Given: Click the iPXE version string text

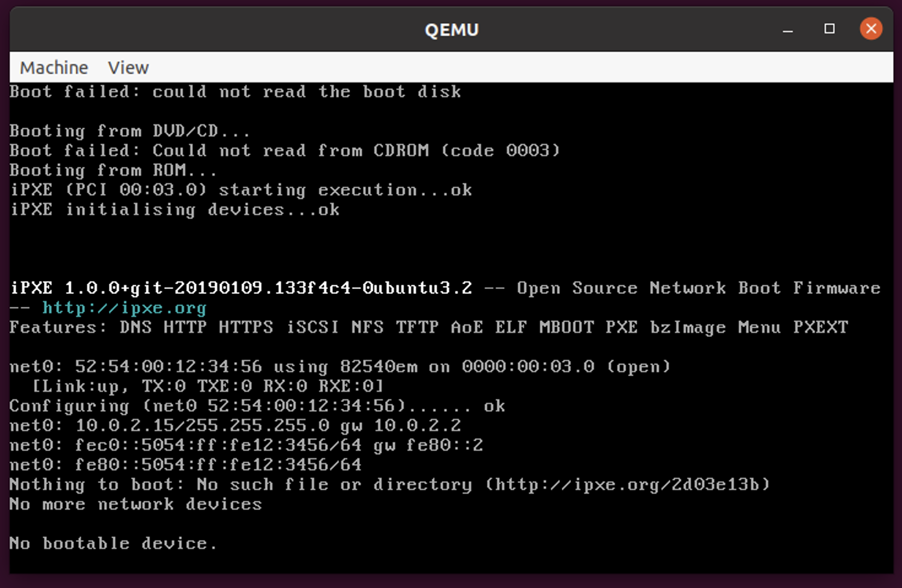Looking at the screenshot, I should [x=241, y=288].
